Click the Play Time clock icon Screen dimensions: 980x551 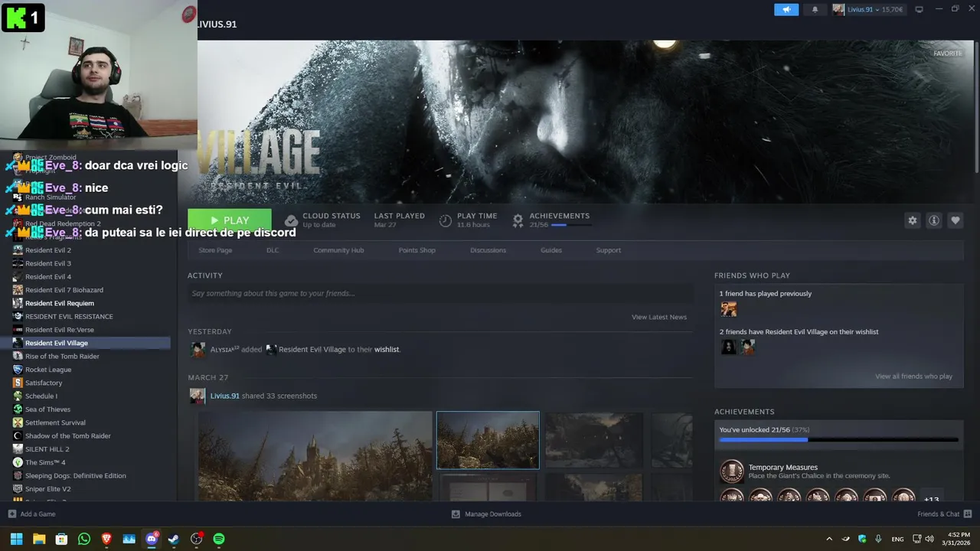[x=446, y=220]
